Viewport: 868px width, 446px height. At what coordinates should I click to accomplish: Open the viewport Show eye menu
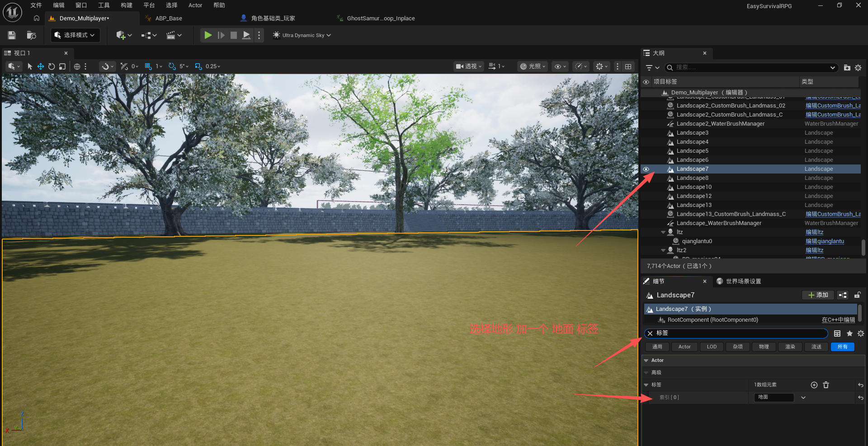click(560, 66)
